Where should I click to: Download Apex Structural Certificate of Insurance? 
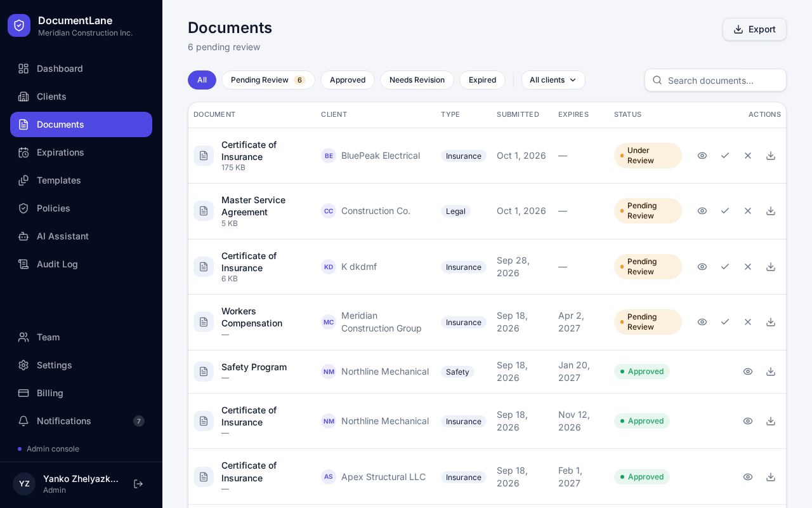[771, 477]
